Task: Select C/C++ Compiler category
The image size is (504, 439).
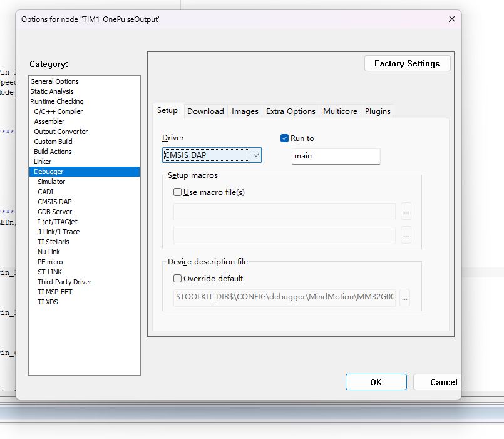Action: (58, 111)
